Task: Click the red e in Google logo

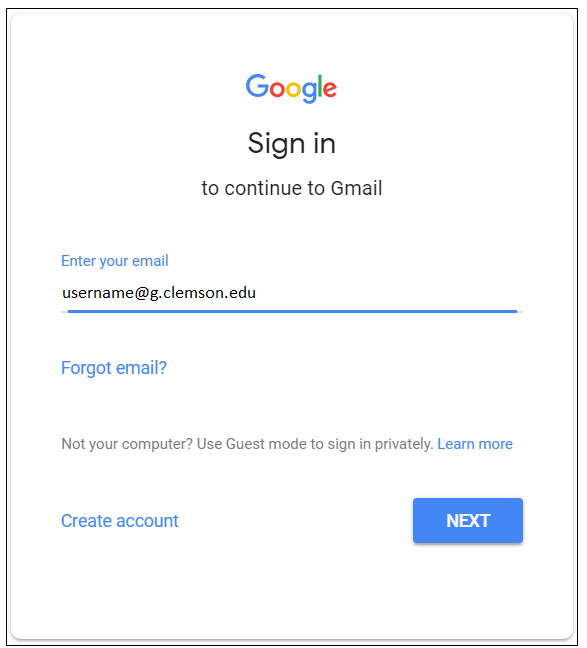Action: (330, 89)
